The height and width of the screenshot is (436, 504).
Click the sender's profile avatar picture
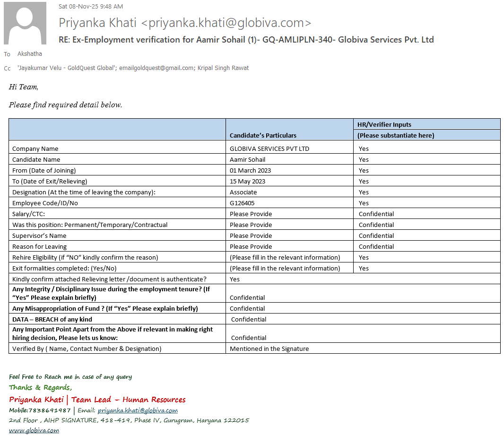[x=25, y=23]
